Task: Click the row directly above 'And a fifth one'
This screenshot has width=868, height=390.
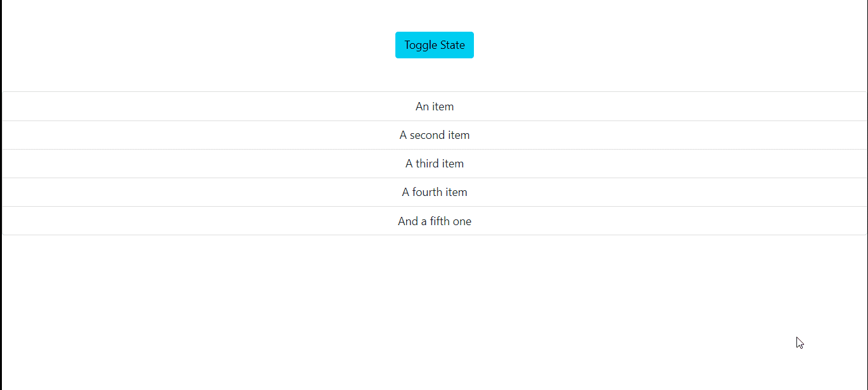Action: tap(434, 192)
